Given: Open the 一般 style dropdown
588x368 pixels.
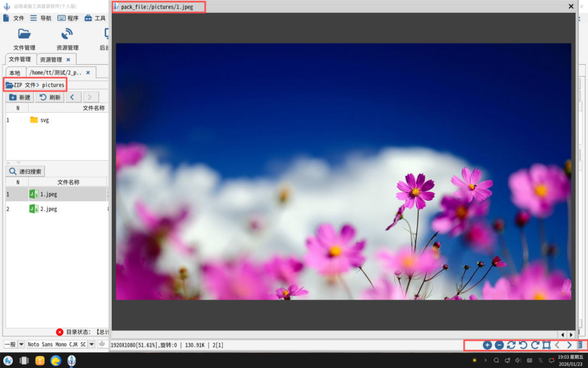Looking at the screenshot, I should coord(22,345).
